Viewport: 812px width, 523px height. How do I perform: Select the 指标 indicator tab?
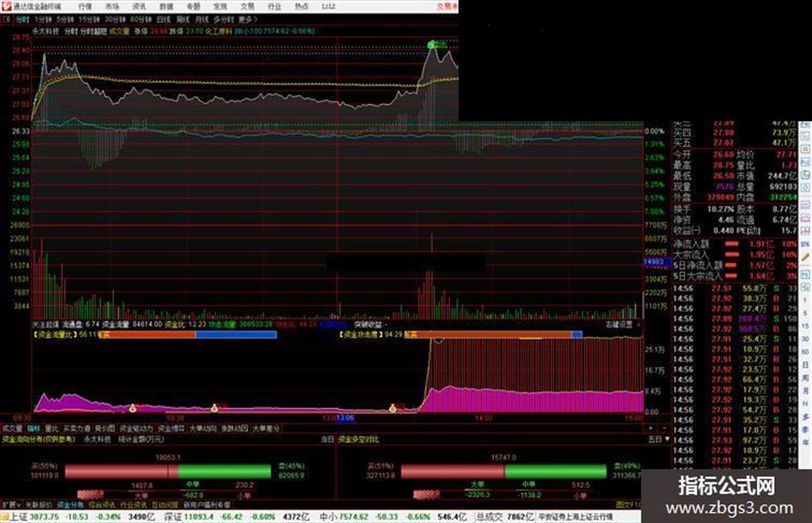[34, 429]
